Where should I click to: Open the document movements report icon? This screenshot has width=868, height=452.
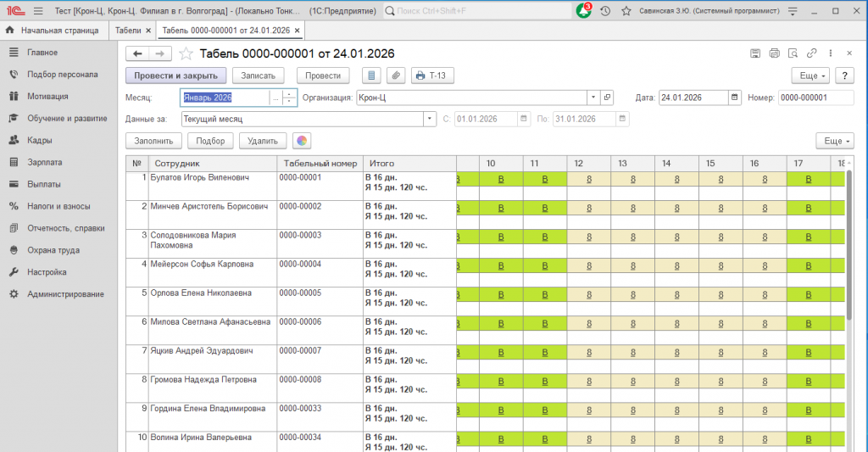[x=372, y=75]
